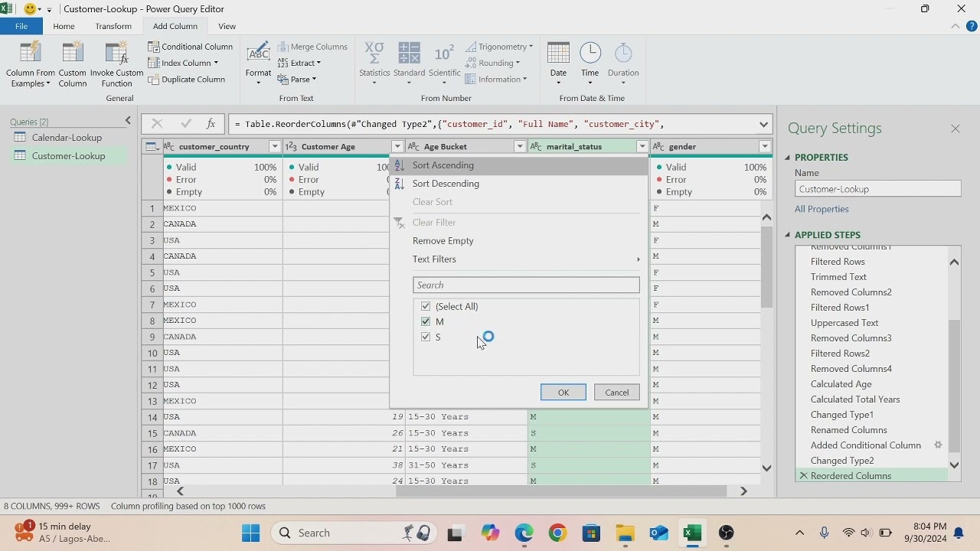This screenshot has height=551, width=980.
Task: Select the Calendar-Lookup query
Action: (x=67, y=138)
